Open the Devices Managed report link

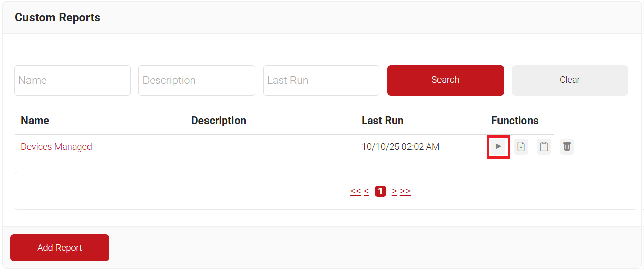(x=56, y=147)
